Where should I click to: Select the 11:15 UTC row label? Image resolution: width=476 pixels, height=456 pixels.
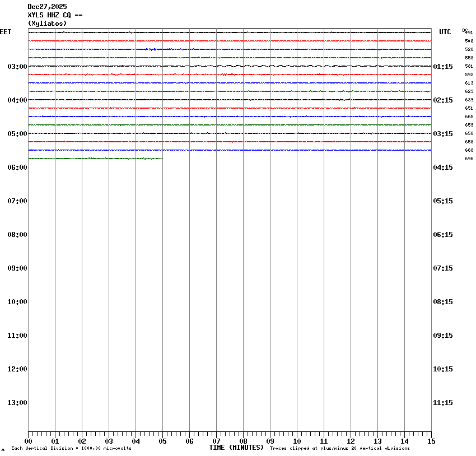tap(443, 403)
